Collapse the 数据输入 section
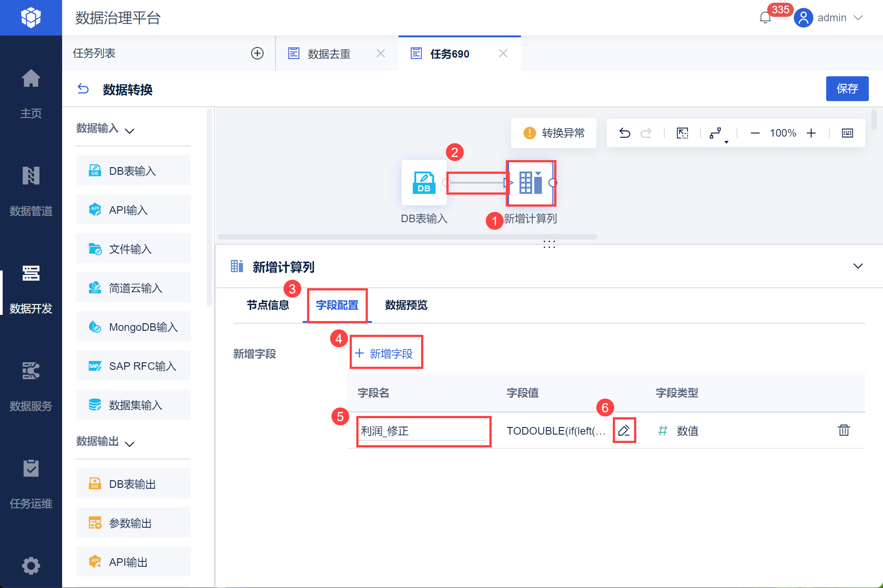This screenshot has height=588, width=883. 130,131
